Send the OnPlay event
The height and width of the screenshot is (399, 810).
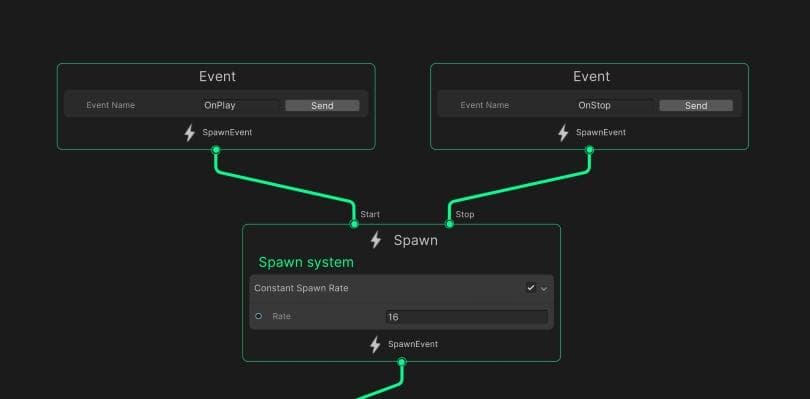point(322,105)
